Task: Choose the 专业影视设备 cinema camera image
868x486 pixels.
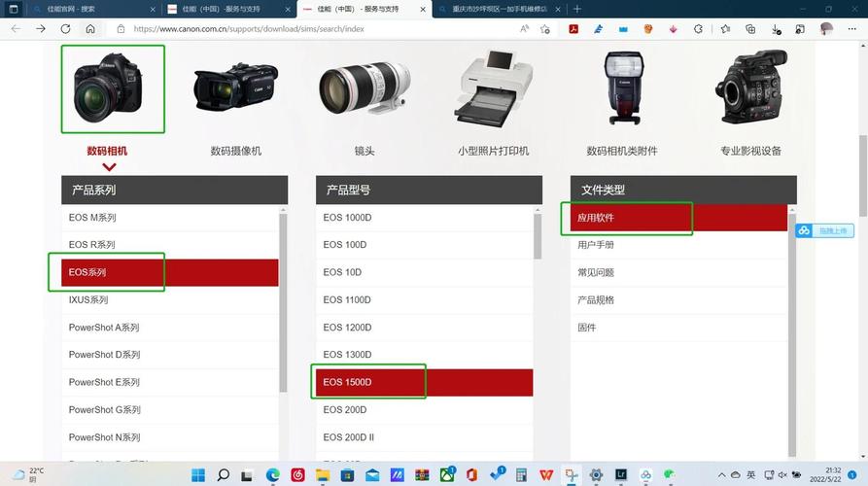Action: tap(750, 87)
